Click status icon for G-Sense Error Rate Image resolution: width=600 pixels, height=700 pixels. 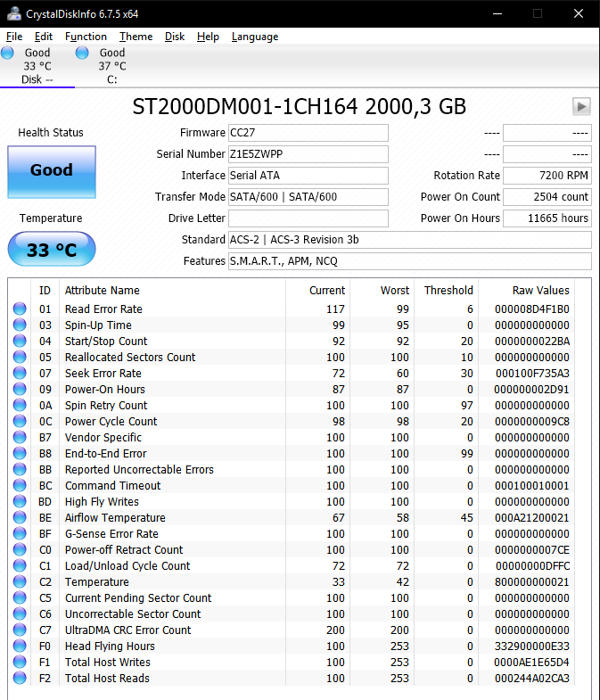20,534
